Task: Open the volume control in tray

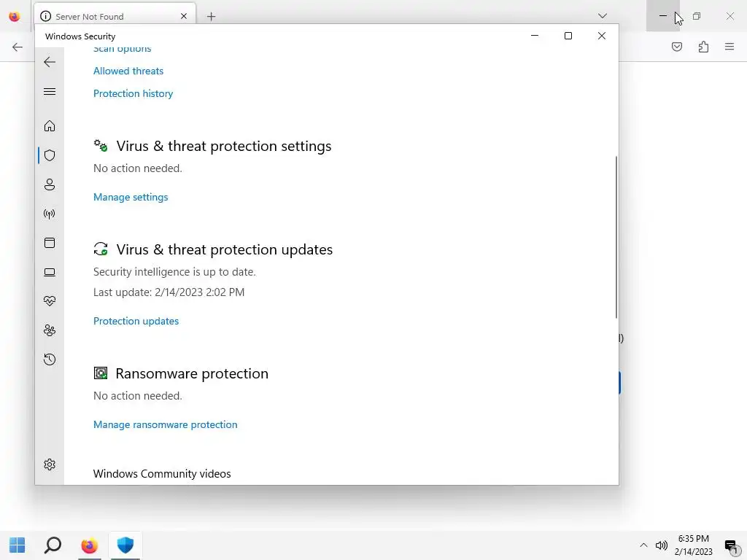Action: tap(661, 545)
